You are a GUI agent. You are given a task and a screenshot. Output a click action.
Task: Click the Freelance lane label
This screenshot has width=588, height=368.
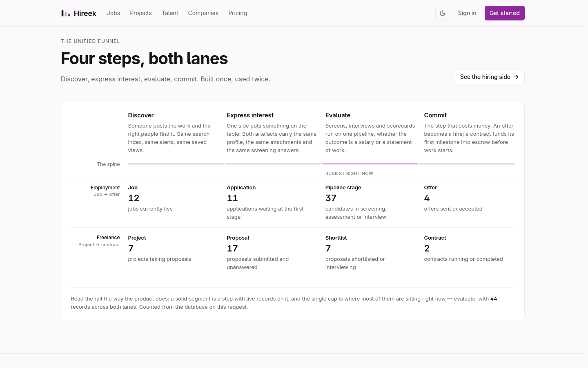pos(108,238)
